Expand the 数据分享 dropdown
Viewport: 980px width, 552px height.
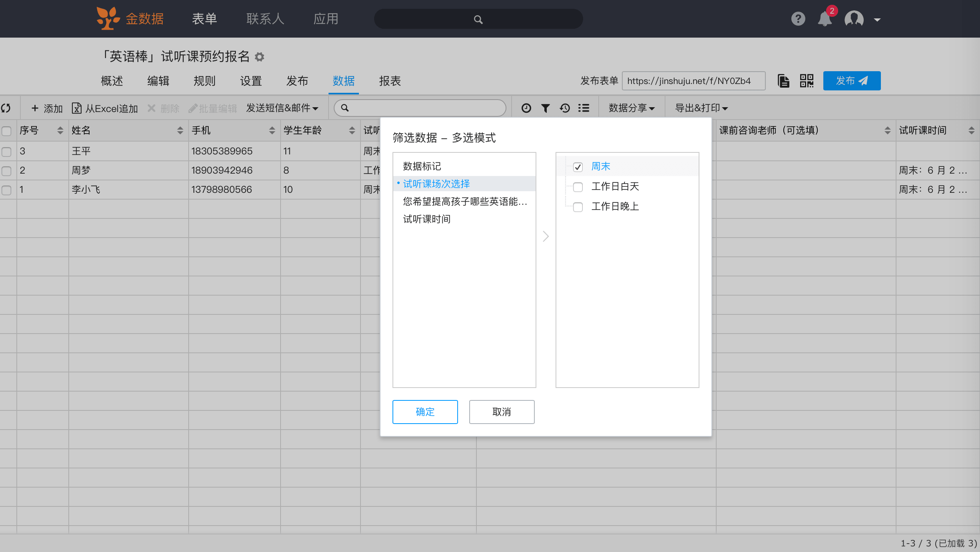click(631, 108)
